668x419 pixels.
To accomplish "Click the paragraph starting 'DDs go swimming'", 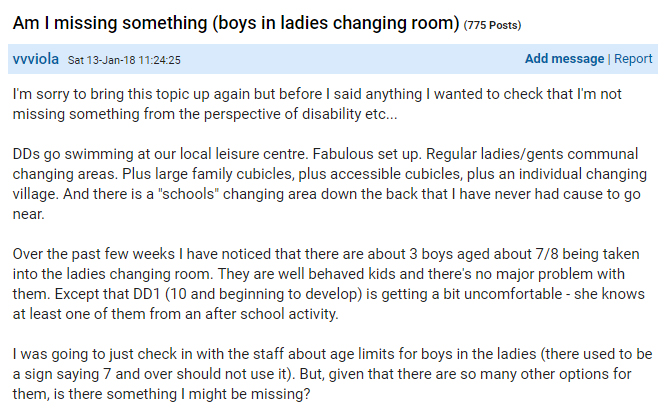I will pyautogui.click(x=330, y=184).
